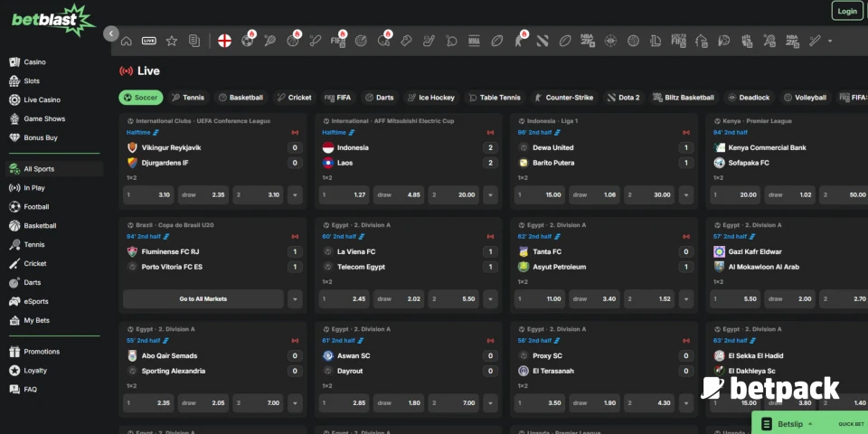Choose the Dota 2 toolbar icon

coord(542,41)
